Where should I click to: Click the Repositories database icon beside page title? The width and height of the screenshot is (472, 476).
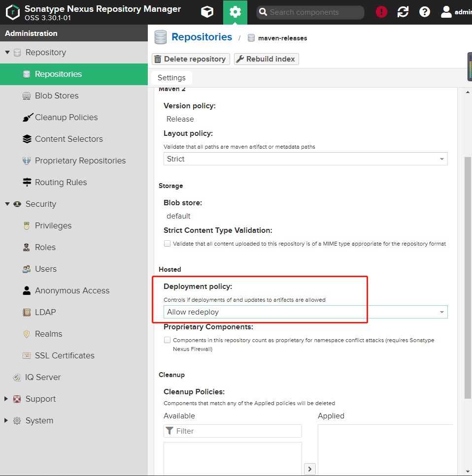tap(161, 37)
